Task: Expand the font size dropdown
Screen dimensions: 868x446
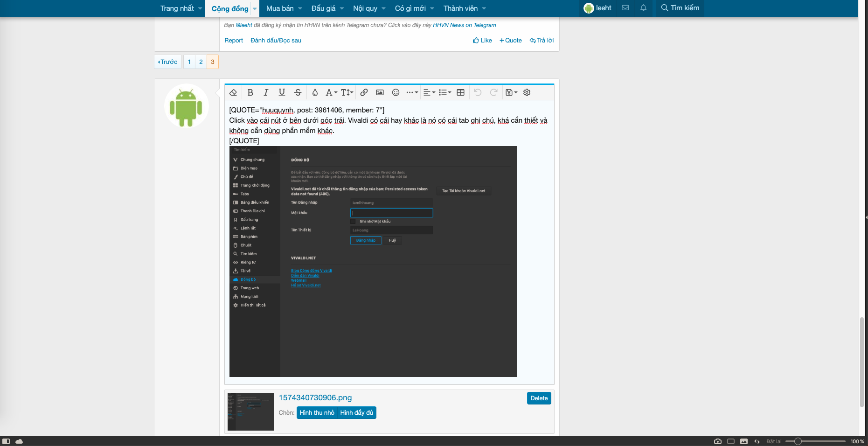Action: [347, 92]
